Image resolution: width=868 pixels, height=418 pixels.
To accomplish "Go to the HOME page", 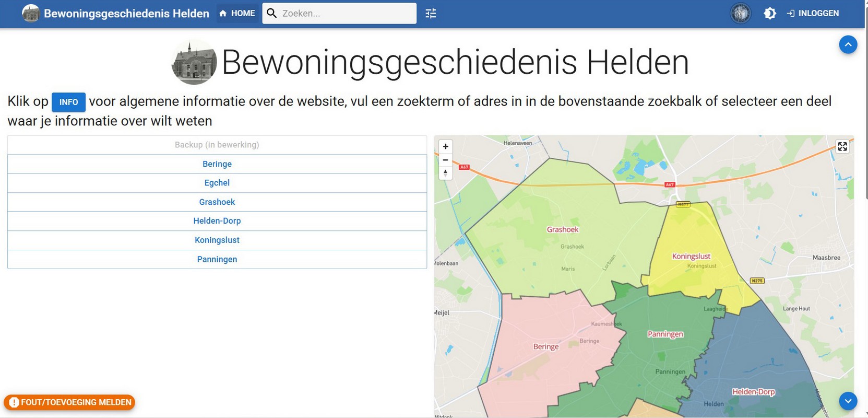I will [x=237, y=14].
